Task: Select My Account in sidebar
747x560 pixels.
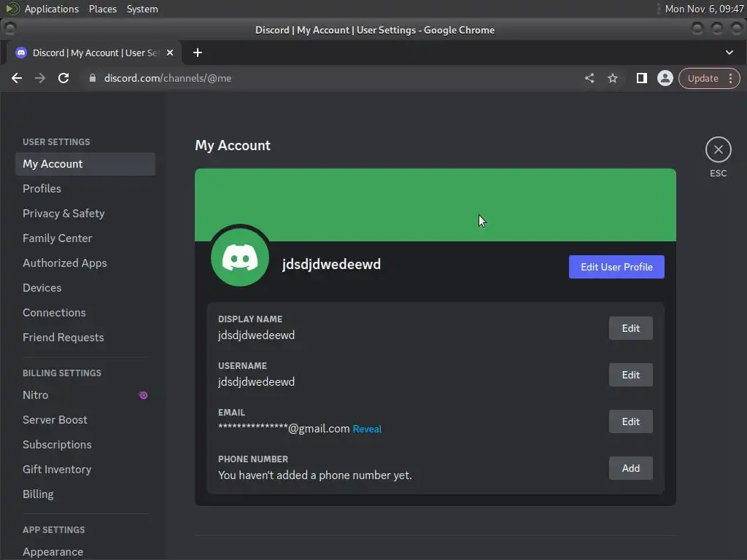Action: point(85,164)
